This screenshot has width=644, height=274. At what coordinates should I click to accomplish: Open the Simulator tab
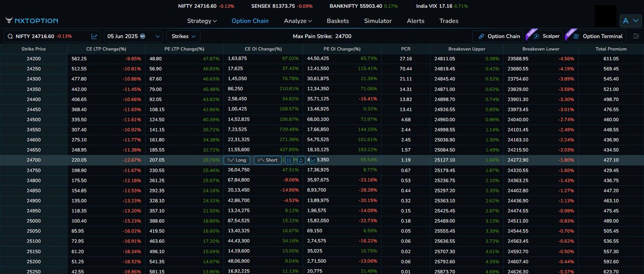[x=378, y=21]
